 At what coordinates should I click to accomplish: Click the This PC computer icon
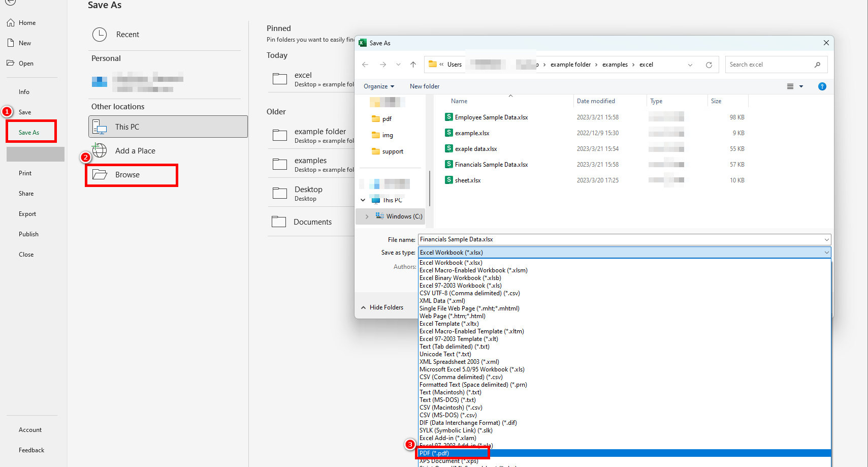coord(100,127)
